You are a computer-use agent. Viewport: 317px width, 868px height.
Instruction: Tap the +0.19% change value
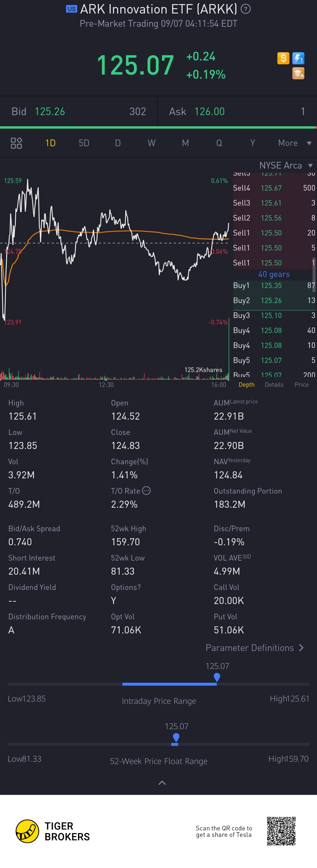click(206, 75)
